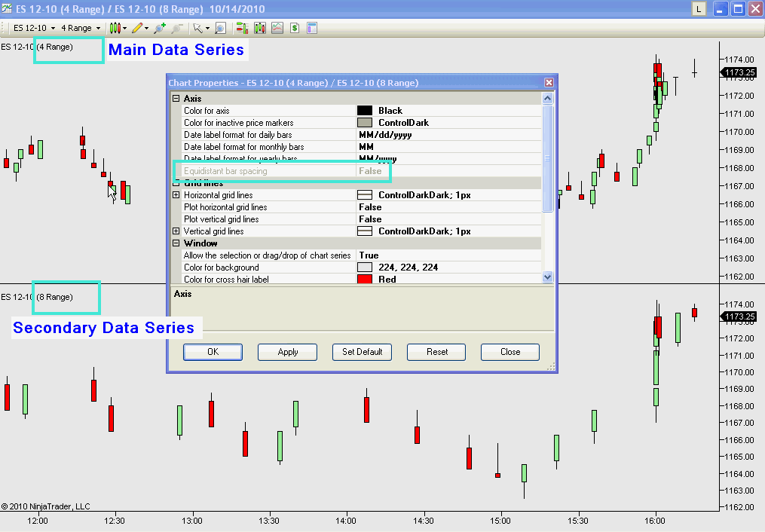The height and width of the screenshot is (532, 765).
Task: Click the Apply button
Action: coord(287,352)
